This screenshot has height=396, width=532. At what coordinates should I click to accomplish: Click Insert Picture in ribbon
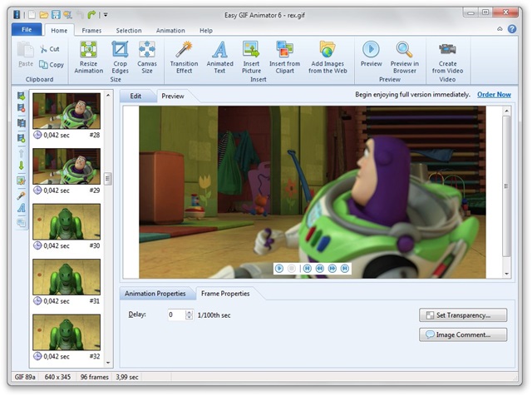pos(251,57)
